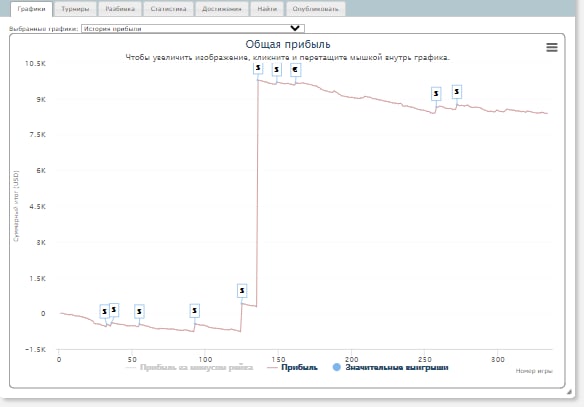Toggle the greyed Прибыль за минусом рейка series
Image resolution: width=584 pixels, height=407 pixels.
click(190, 368)
